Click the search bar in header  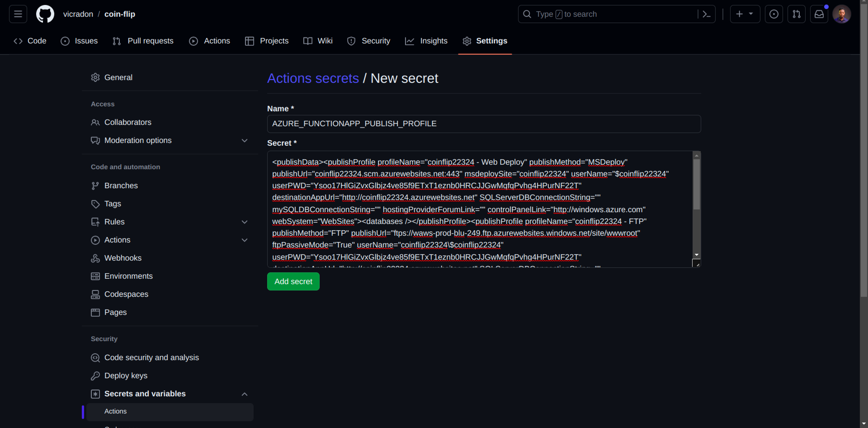(x=606, y=14)
